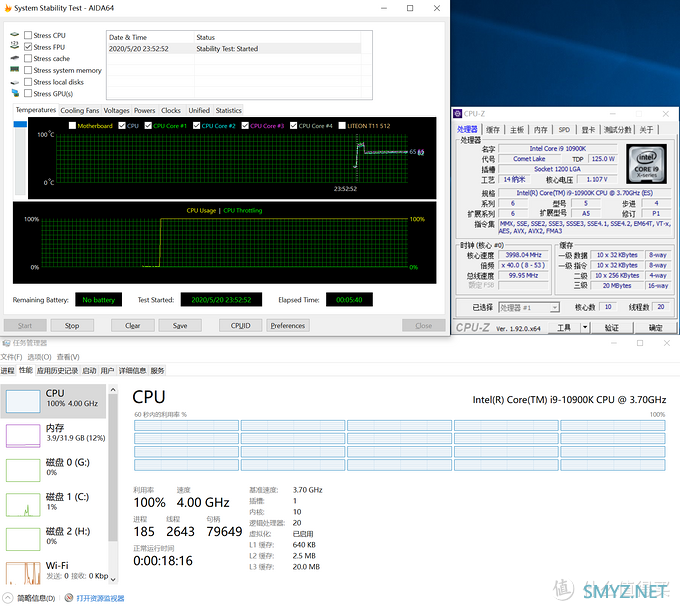
Task: Uncheck the Stress FPU checkbox
Action: click(28, 47)
